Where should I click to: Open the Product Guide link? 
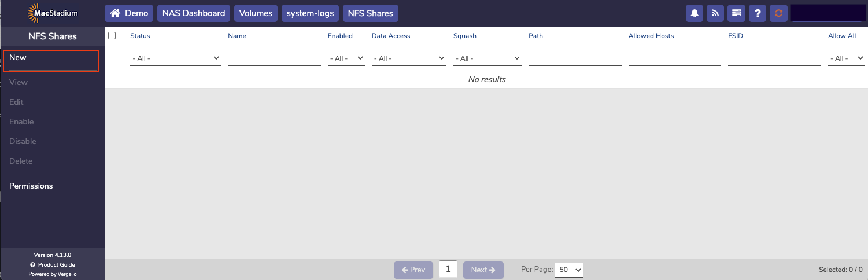pos(56,265)
